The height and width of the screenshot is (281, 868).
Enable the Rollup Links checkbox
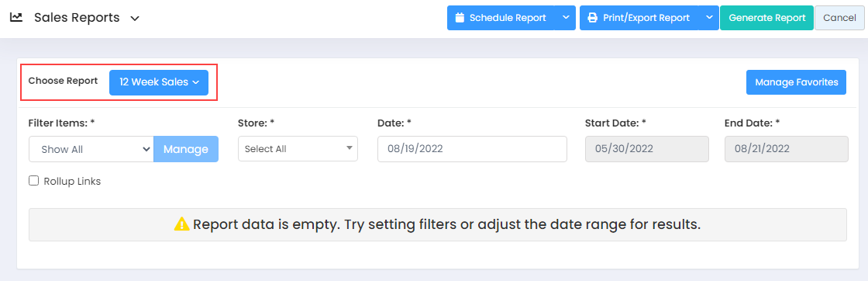click(x=34, y=181)
